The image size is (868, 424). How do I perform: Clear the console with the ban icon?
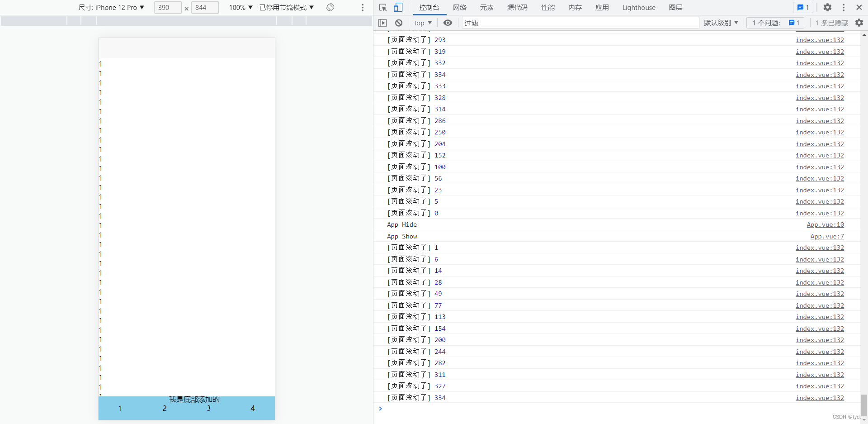(399, 23)
